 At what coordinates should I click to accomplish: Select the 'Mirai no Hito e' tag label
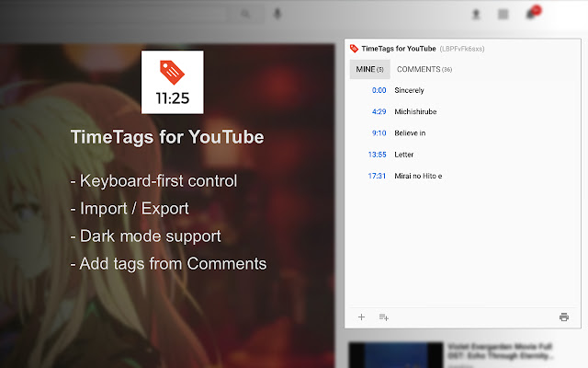point(418,176)
